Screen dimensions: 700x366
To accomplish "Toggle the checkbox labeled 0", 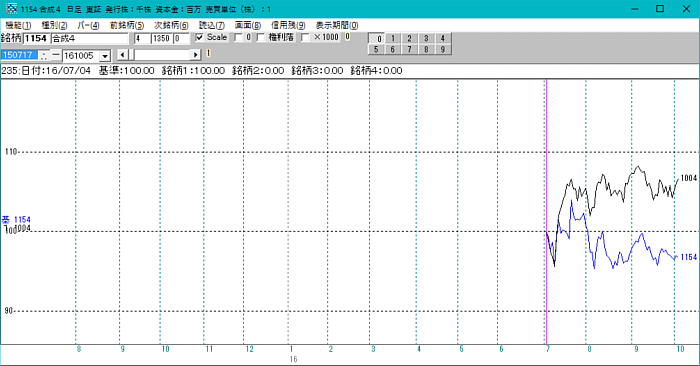I will click(x=239, y=37).
